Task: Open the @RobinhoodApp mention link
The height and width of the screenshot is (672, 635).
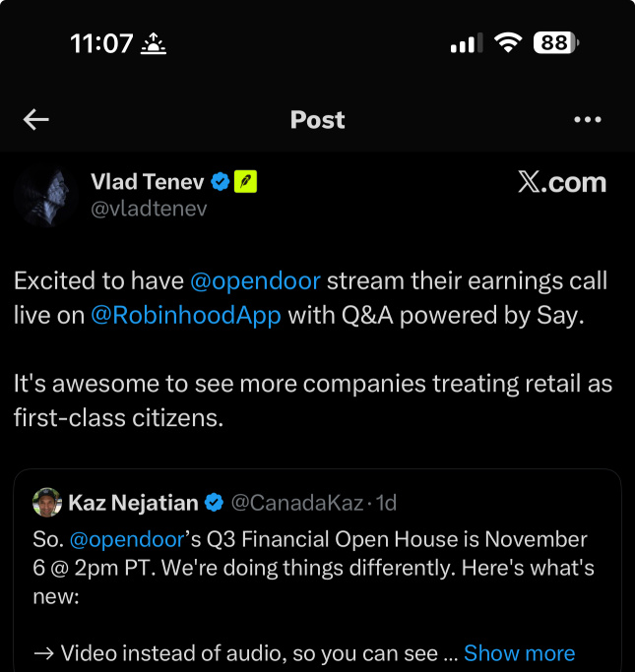Action: coord(186,315)
